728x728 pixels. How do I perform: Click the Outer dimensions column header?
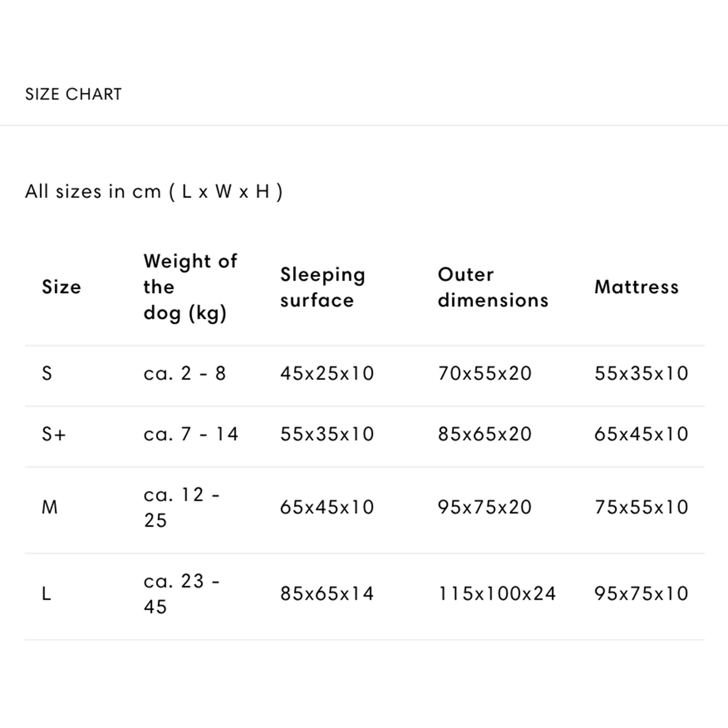493,287
